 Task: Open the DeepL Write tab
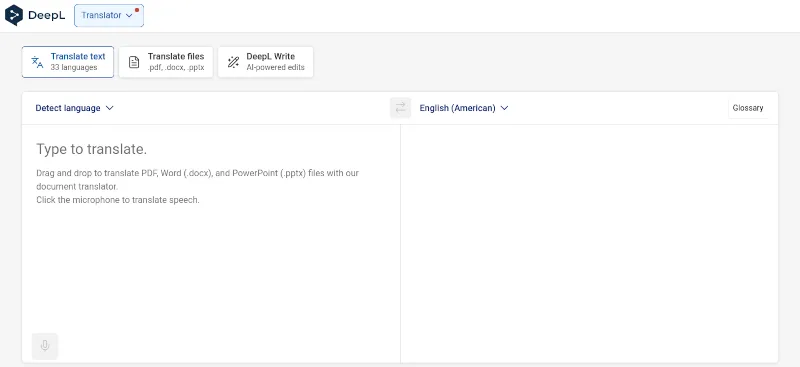(265, 62)
